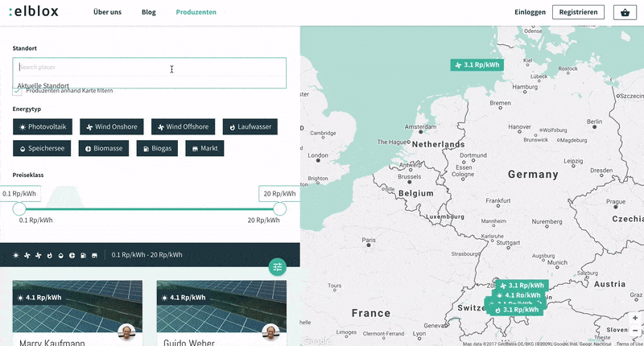
Task: Toggle Markt energy type filter
Action: pos(204,148)
